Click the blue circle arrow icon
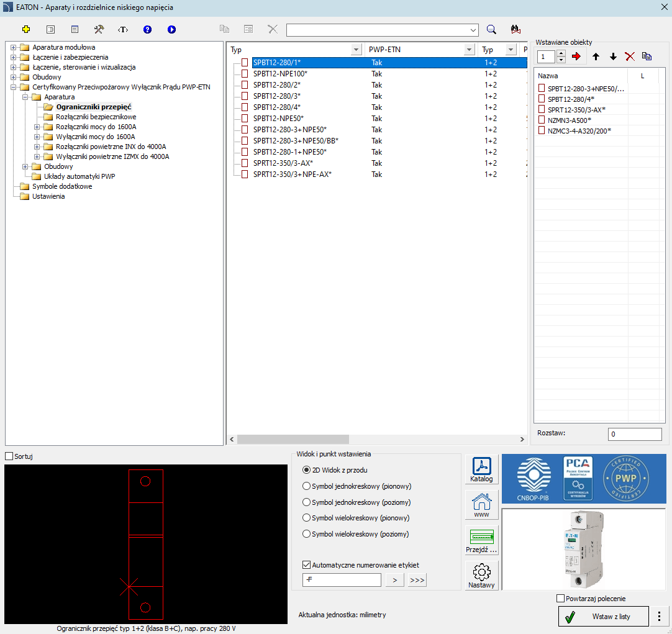 coord(172,30)
